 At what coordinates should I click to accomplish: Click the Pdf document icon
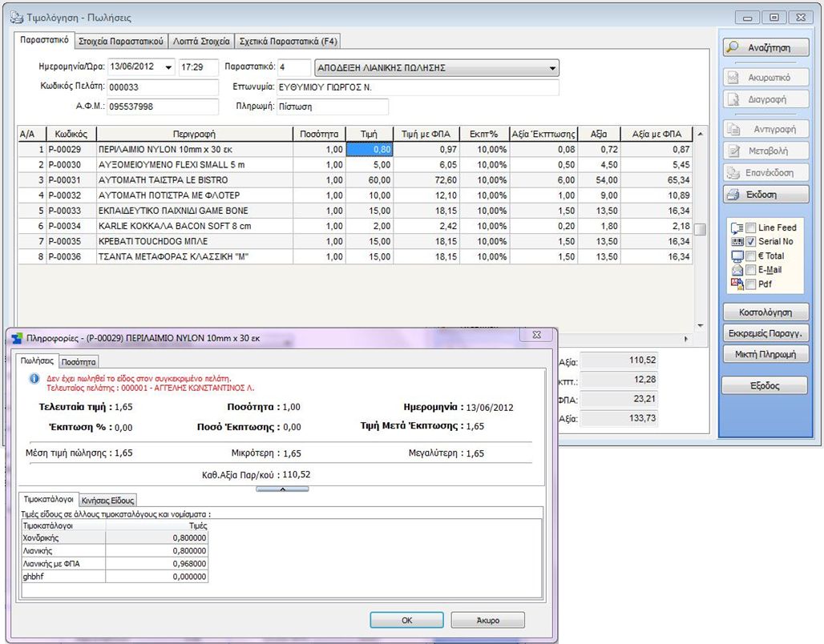pos(737,284)
